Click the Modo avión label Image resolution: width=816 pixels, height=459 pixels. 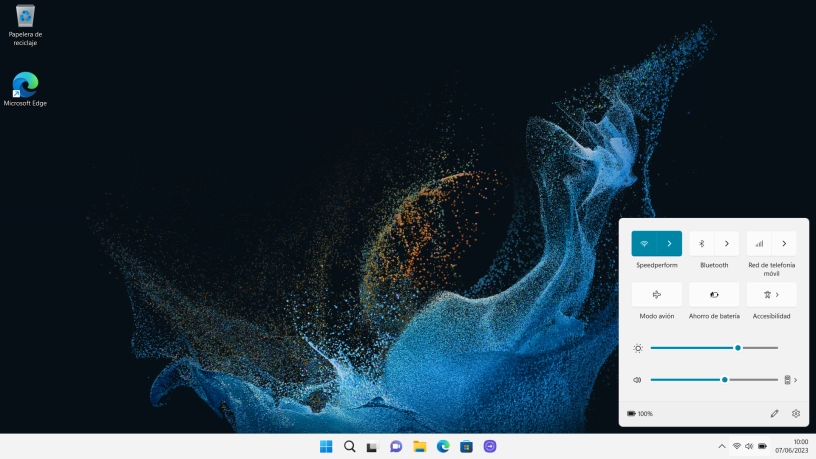point(657,316)
